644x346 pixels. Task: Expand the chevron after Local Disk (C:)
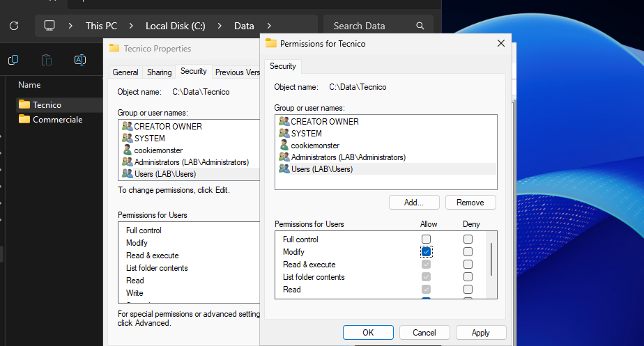point(219,26)
